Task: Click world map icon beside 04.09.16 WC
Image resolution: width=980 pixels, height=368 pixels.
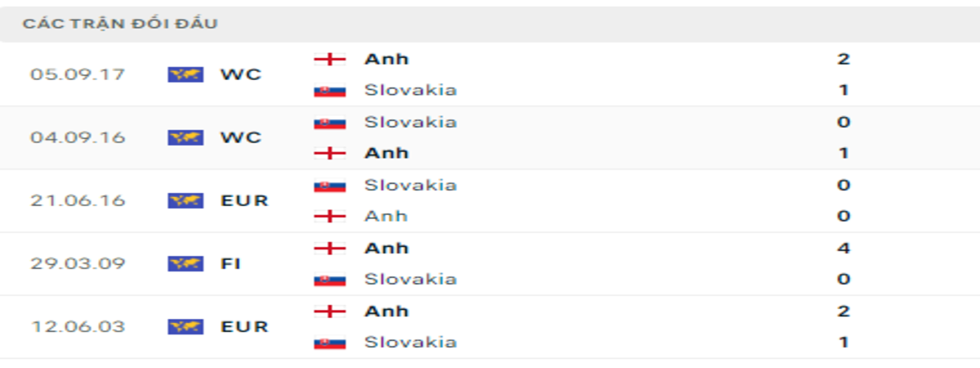Action: [x=185, y=137]
